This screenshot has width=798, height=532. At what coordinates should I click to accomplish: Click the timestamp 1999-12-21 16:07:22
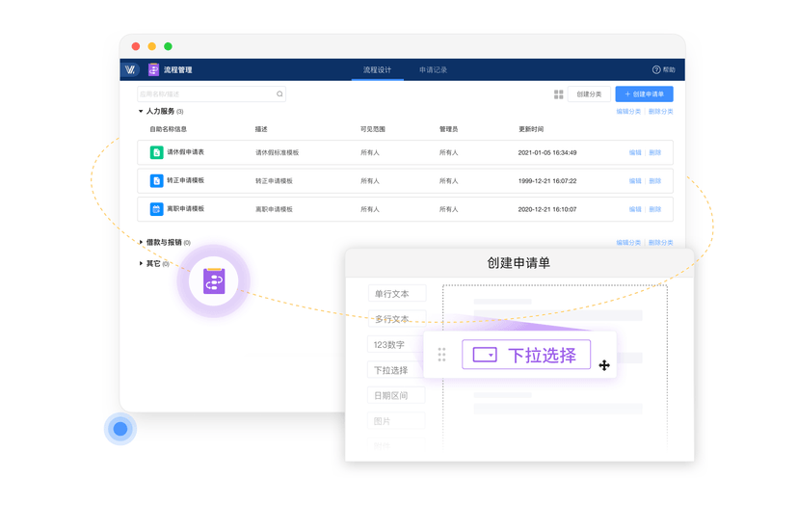pos(547,181)
